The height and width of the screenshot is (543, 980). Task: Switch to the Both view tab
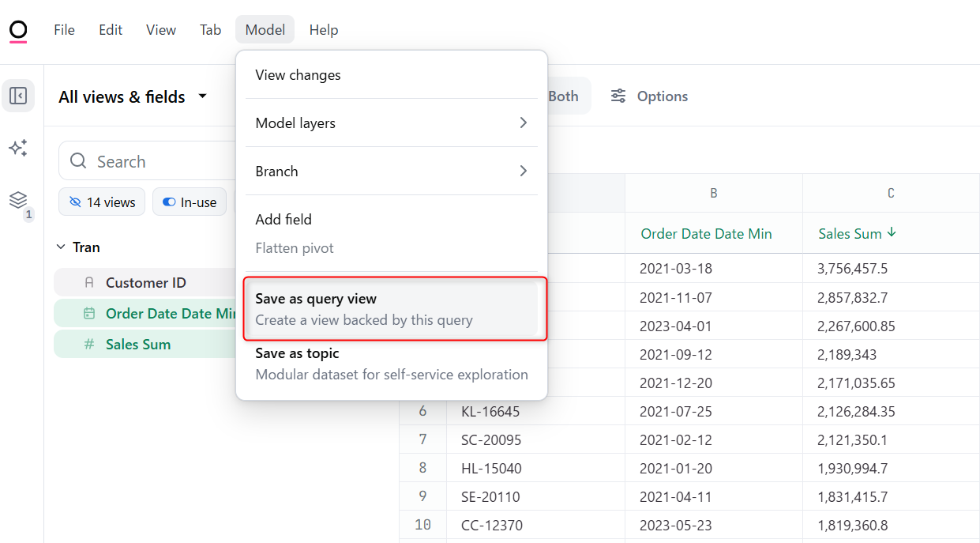563,96
